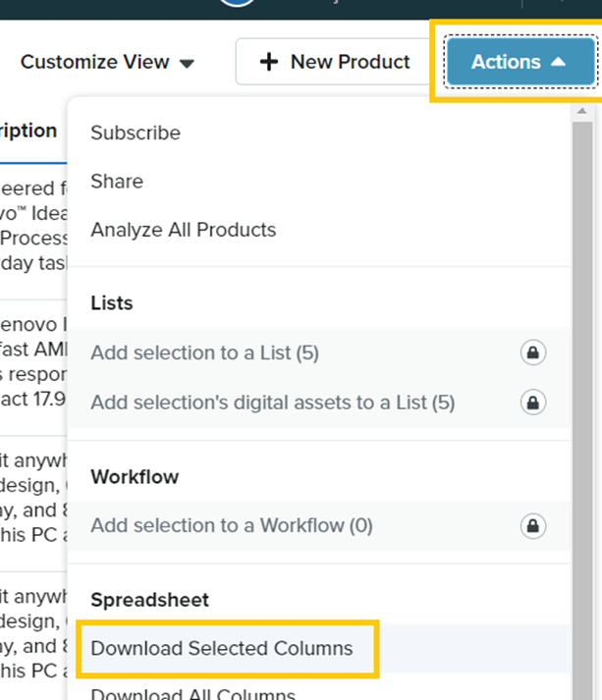Click lock icon beside digital assets to a List
This screenshot has width=602, height=700.
[533, 403]
